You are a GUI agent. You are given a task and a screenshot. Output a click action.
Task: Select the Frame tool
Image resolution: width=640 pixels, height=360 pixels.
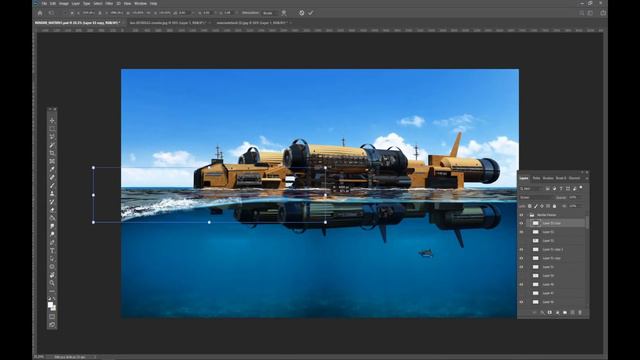tap(52, 161)
